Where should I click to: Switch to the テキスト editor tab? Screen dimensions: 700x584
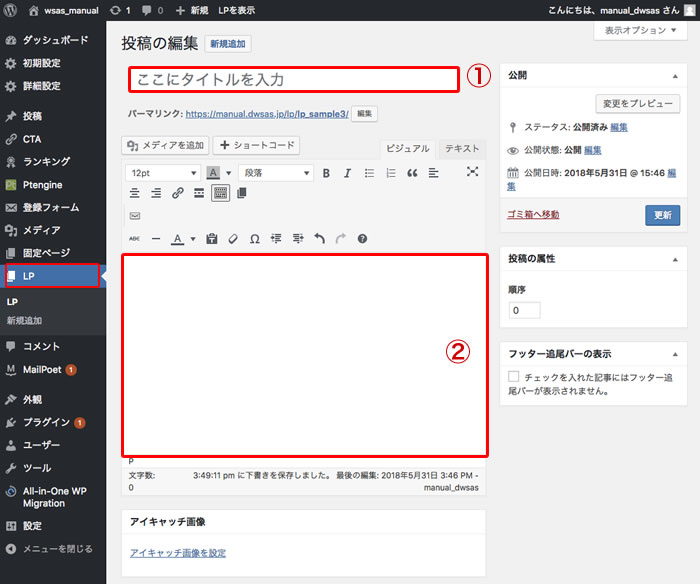click(x=462, y=148)
